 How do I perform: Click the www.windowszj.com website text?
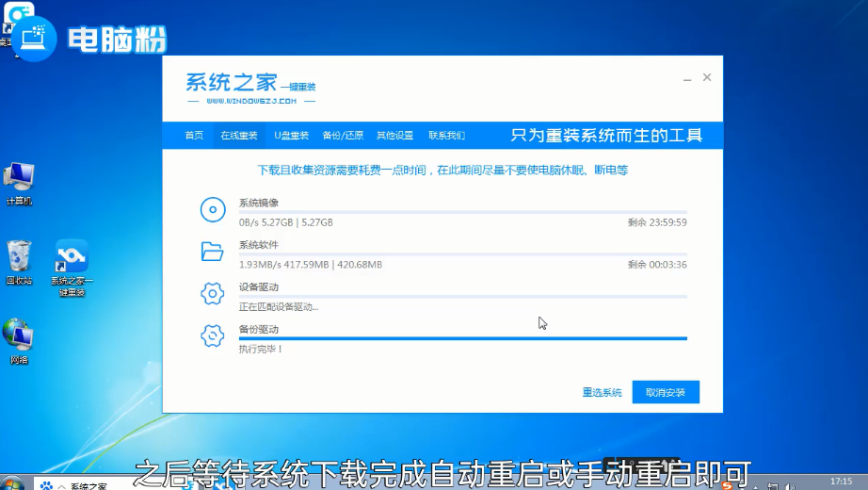251,102
